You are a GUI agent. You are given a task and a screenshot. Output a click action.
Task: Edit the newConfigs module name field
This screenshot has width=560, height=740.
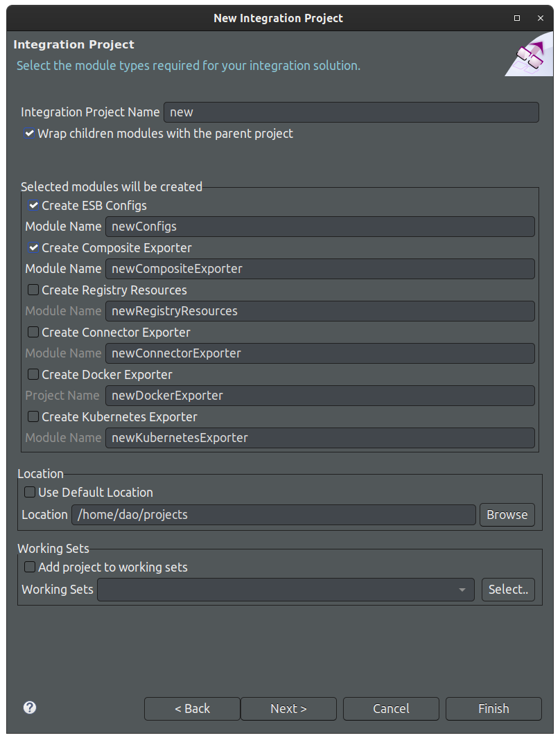[320, 227]
